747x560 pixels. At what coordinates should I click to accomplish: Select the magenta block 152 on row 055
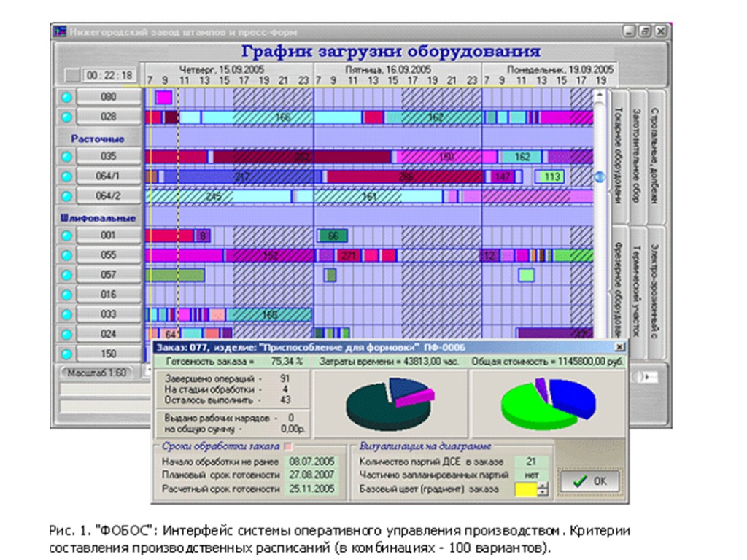click(270, 256)
